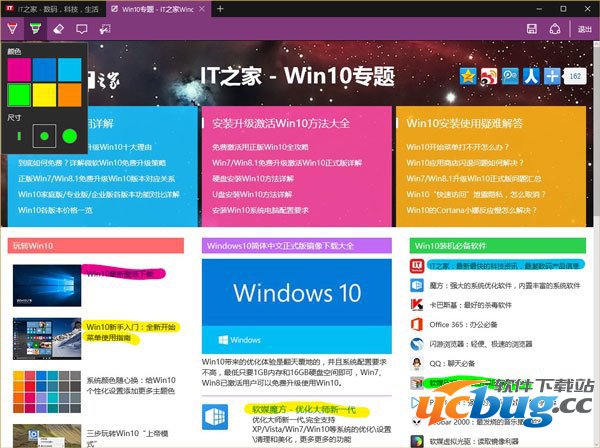This screenshot has height=448, width=600.
Task: Share page via Renren icon
Action: [531, 76]
